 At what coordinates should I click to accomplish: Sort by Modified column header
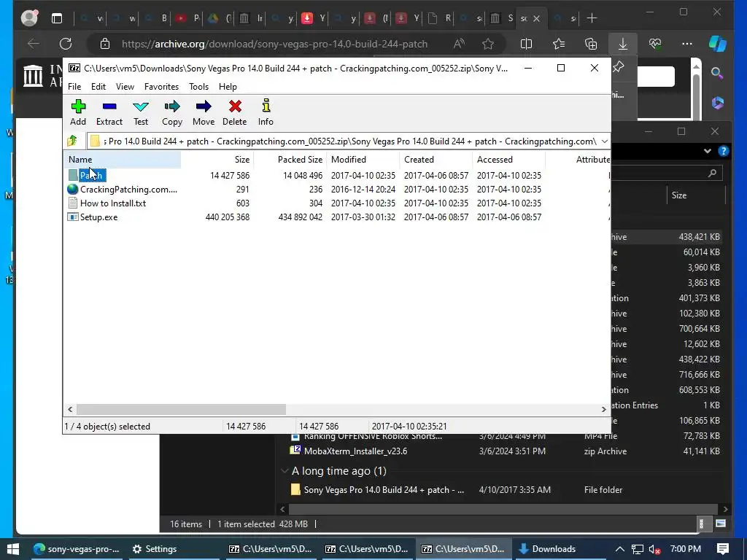click(x=363, y=160)
